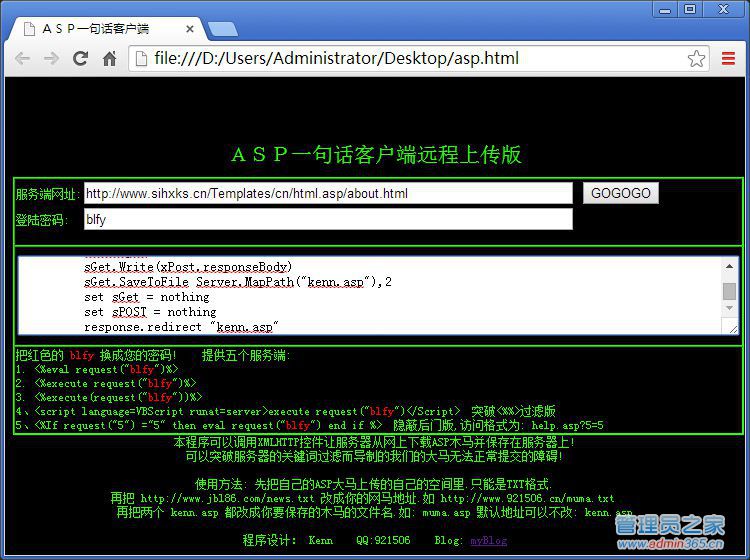Minimize the browser window
The image size is (750, 560).
[665, 9]
